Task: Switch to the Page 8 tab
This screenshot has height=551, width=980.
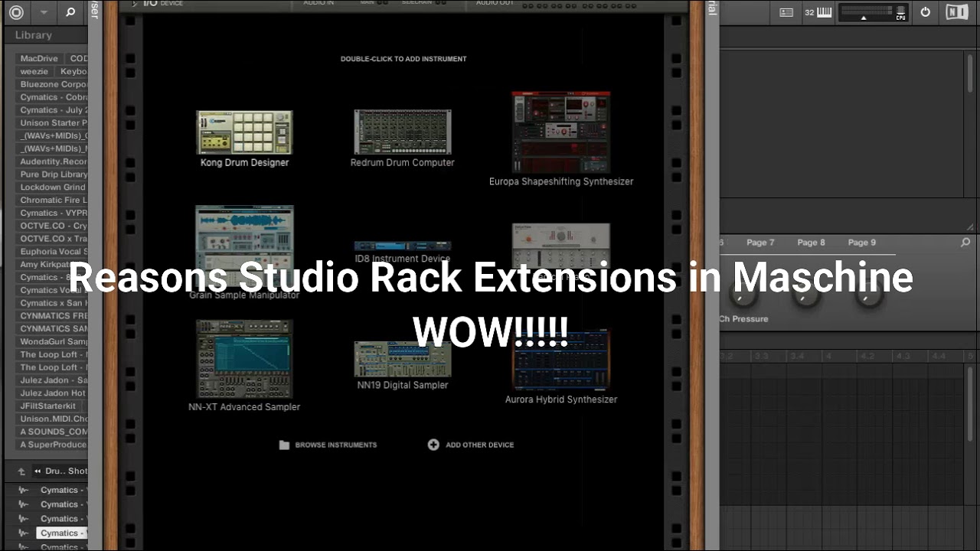Action: point(811,243)
